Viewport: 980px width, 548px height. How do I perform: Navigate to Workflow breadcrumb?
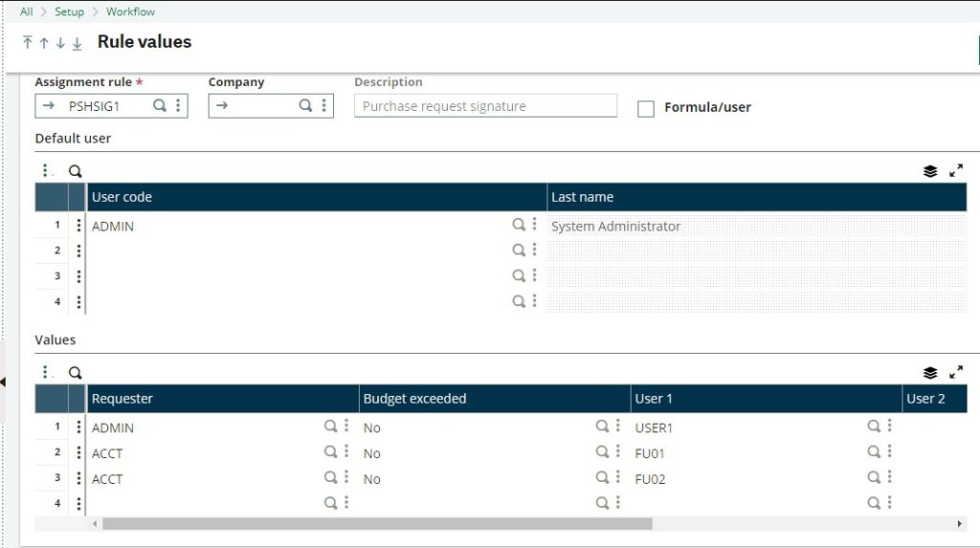[x=130, y=11]
